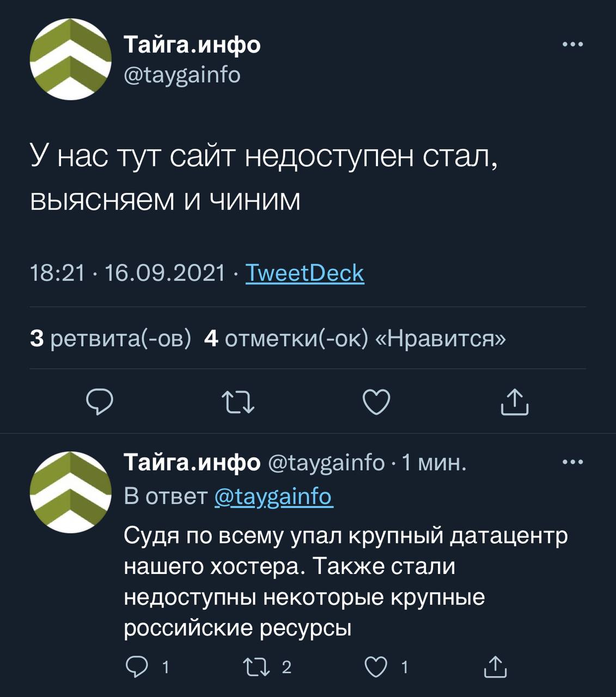Click the reply's 1 мин. timestamp

click(434, 463)
